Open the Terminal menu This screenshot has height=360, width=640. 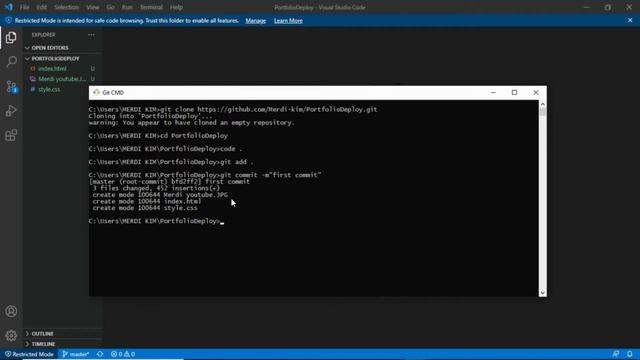(151, 7)
